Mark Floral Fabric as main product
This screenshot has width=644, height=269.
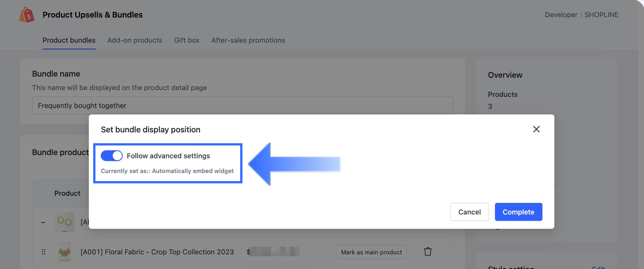pos(371,252)
